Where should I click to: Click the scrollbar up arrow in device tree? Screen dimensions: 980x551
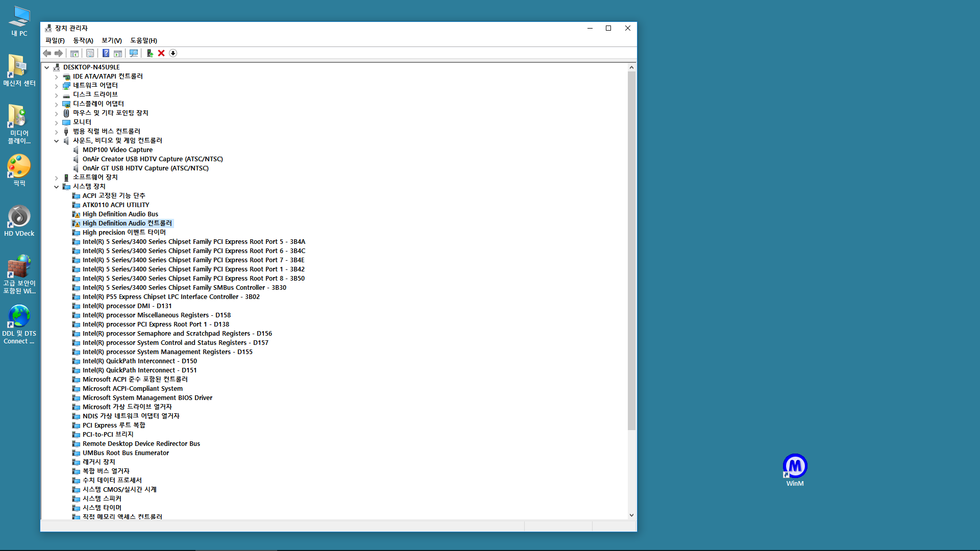tap(631, 67)
